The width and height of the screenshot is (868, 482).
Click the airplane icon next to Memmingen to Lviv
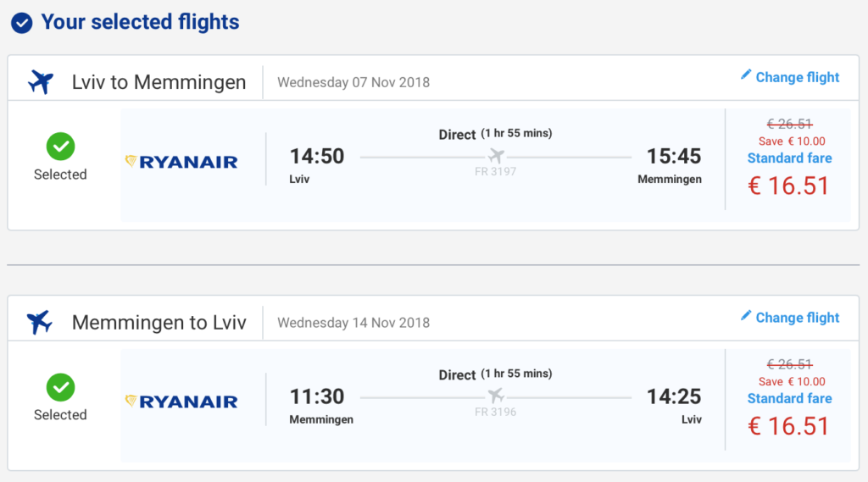40,322
